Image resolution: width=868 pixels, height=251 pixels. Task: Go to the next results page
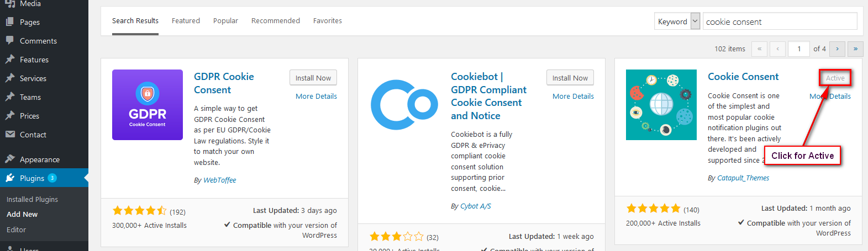click(838, 49)
